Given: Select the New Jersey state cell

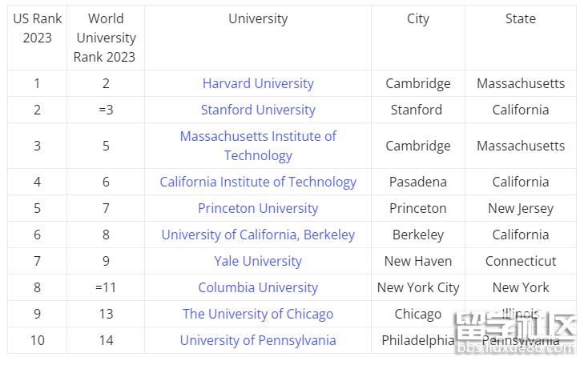Looking at the screenshot, I should (x=521, y=208).
